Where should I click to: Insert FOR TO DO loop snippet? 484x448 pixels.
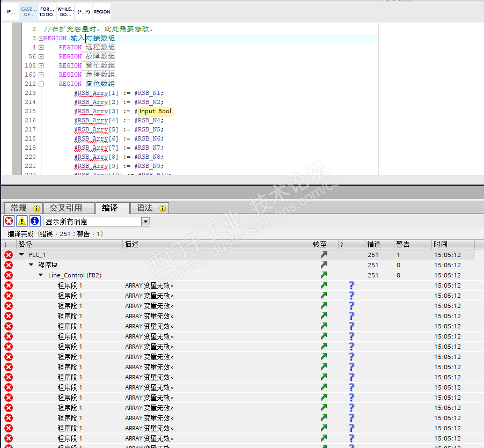[47, 12]
